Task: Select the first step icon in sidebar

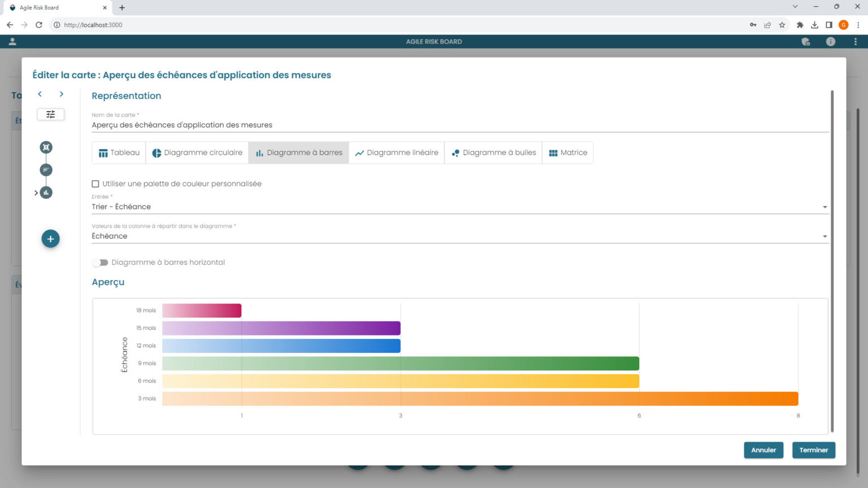Action: point(46,147)
